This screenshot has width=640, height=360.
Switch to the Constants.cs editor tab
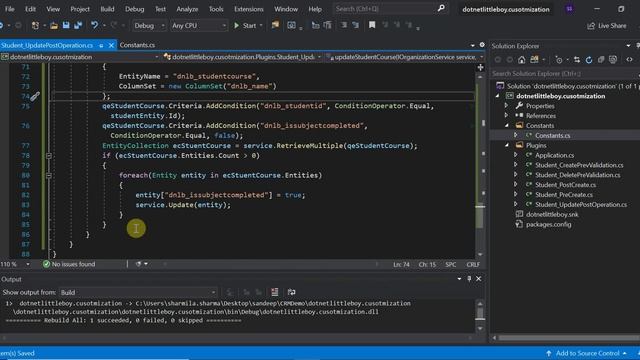pyautogui.click(x=137, y=45)
